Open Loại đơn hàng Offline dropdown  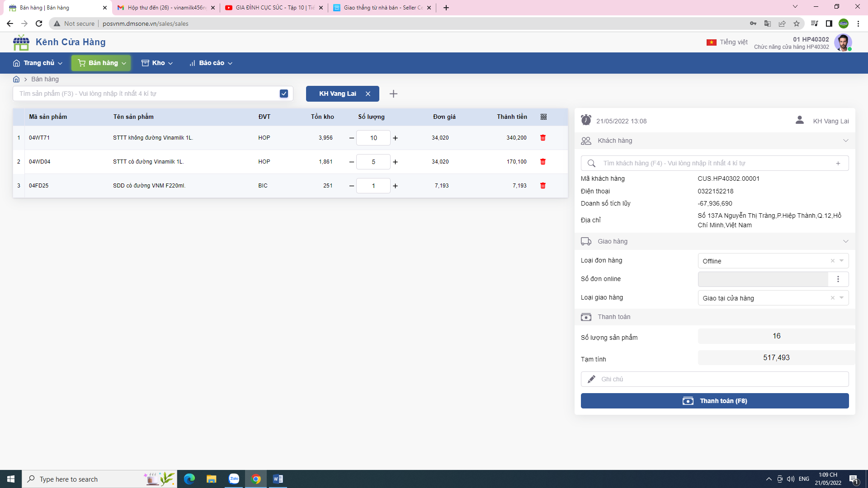(841, 261)
